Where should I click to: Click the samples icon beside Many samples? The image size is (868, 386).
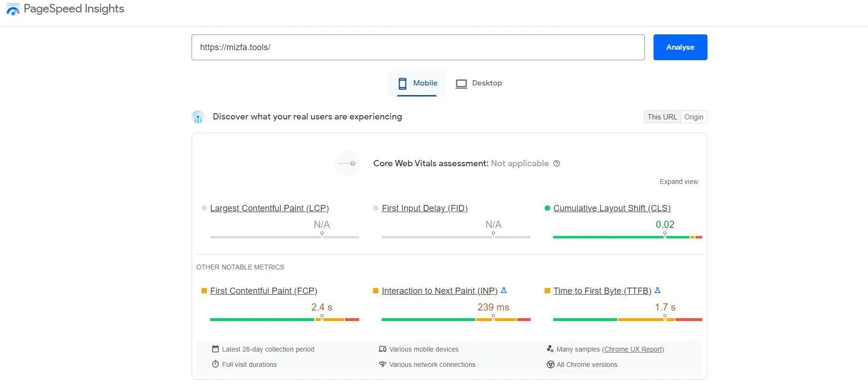(550, 349)
